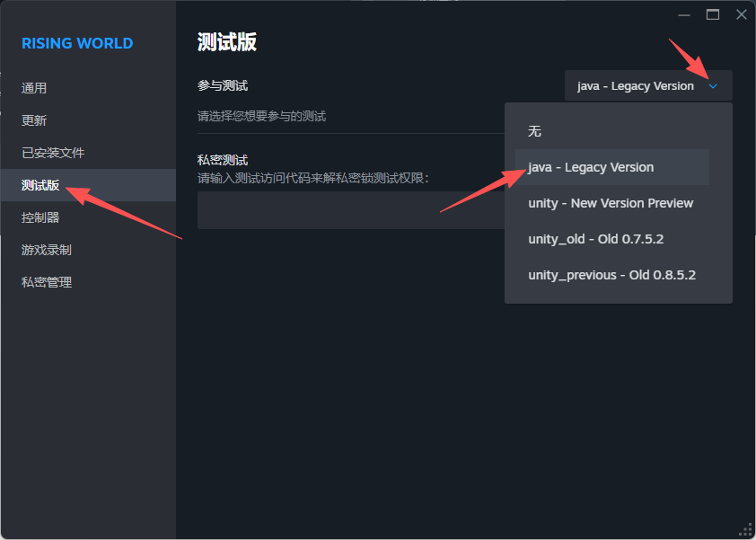Go to the 控制器 tab
756x540 pixels.
pyautogui.click(x=88, y=217)
